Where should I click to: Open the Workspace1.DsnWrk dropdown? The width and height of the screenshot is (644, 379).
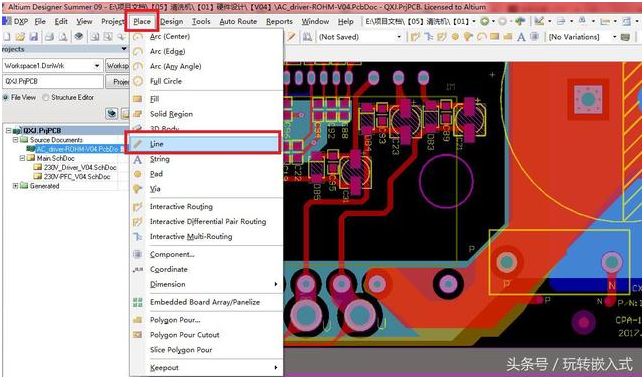pyautogui.click(x=97, y=66)
